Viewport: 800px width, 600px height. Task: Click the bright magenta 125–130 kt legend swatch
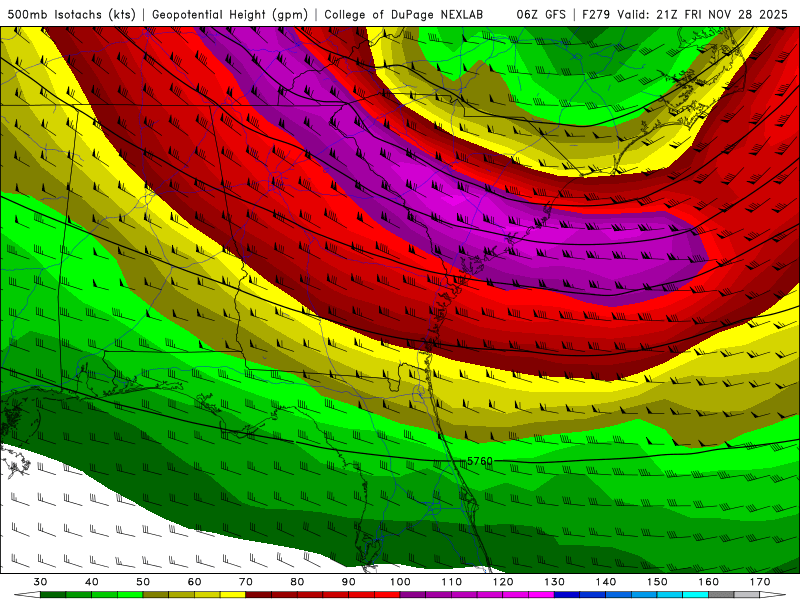coord(542,595)
